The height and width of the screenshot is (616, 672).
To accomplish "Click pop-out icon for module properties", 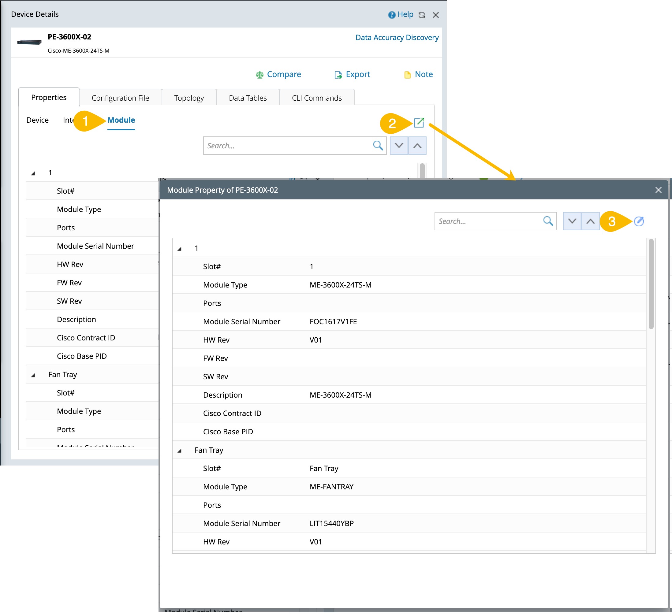I will tap(419, 122).
